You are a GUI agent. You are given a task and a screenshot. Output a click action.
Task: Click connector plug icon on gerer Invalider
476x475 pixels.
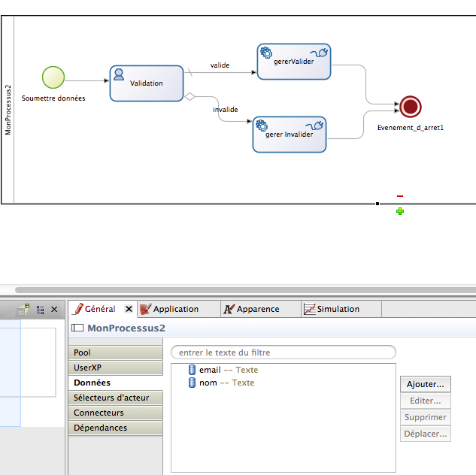click(x=317, y=126)
